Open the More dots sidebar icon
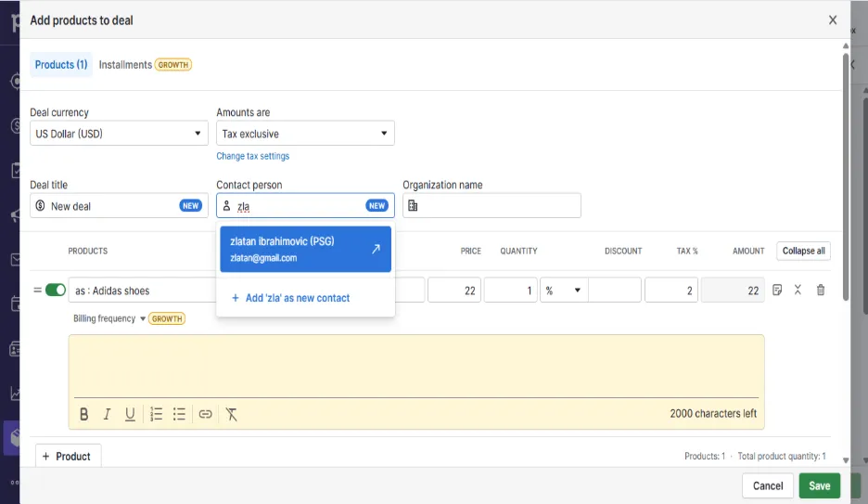The width and height of the screenshot is (868, 504). point(15,483)
